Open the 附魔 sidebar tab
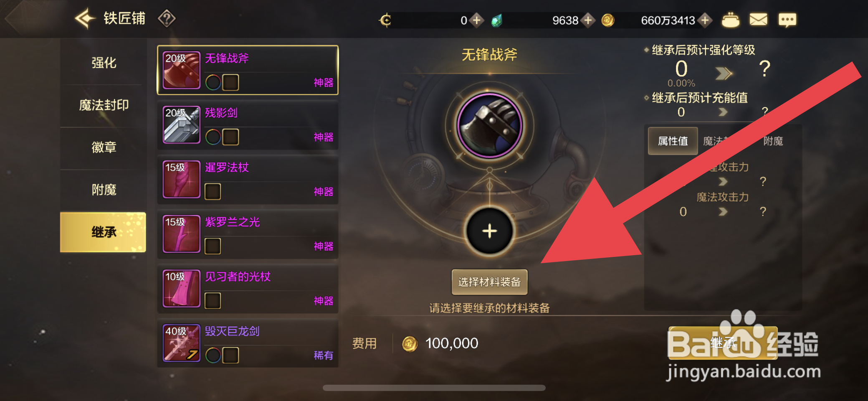The width and height of the screenshot is (868, 401). click(x=104, y=190)
